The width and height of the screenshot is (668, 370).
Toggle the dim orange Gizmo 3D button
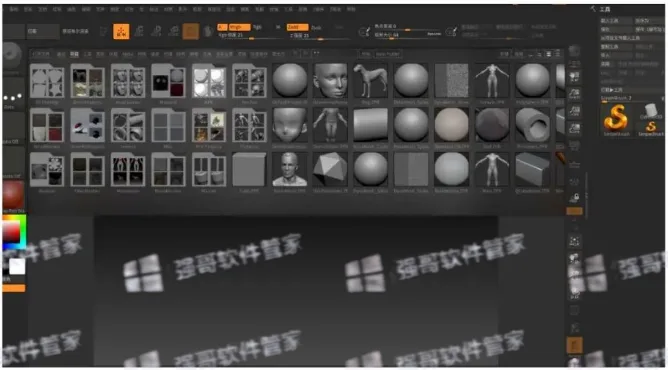pyautogui.click(x=190, y=31)
